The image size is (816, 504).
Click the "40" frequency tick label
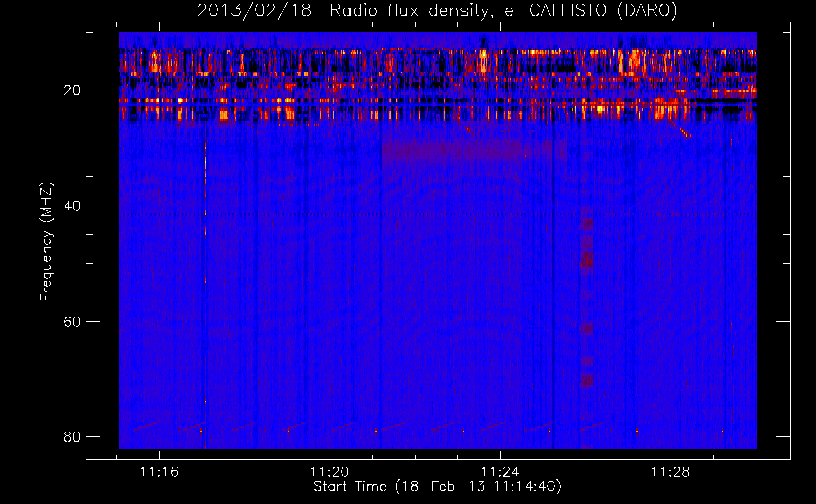72,206
